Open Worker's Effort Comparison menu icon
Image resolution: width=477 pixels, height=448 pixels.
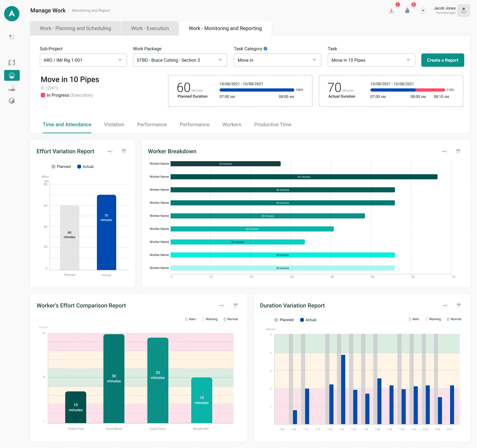[x=235, y=305]
